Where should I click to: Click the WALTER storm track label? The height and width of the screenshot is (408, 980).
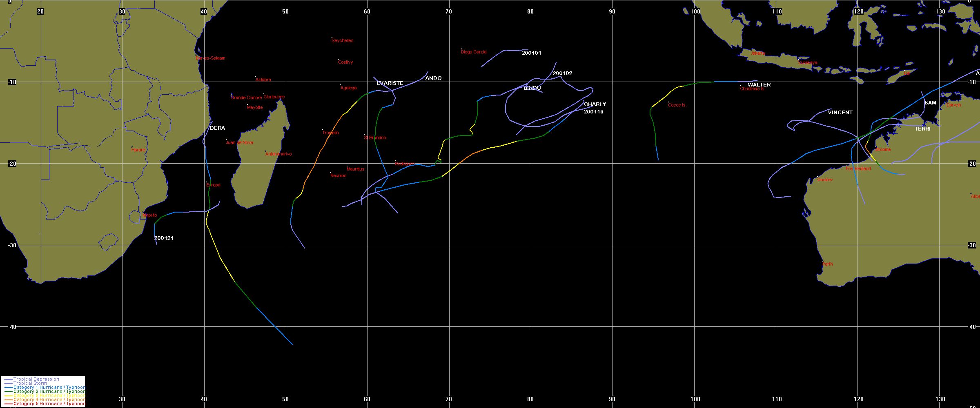(759, 85)
